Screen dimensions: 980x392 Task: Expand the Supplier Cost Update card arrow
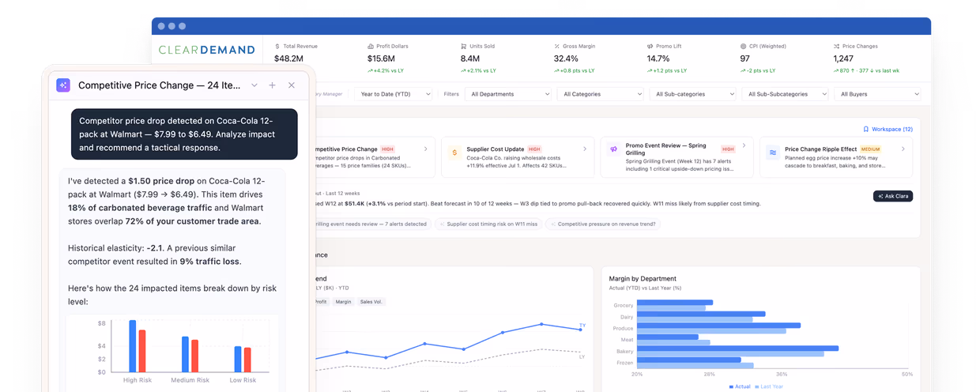click(585, 149)
